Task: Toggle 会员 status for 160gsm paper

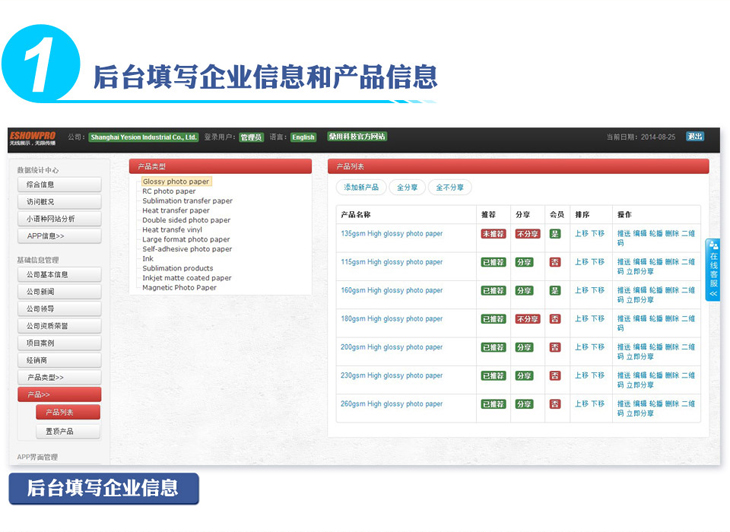Action: (x=555, y=291)
